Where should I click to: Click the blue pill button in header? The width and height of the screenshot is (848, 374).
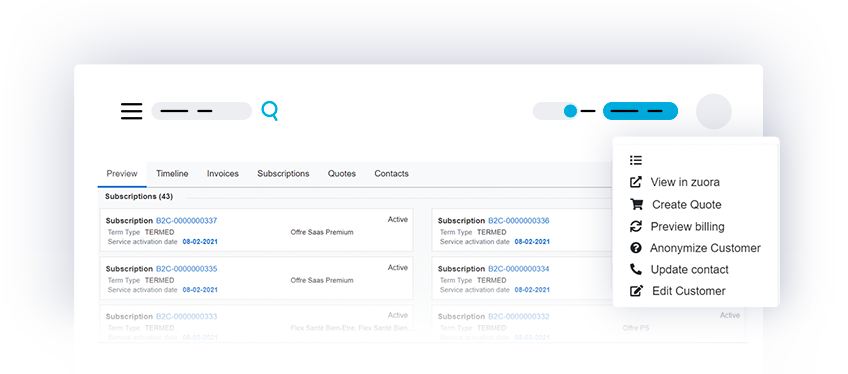point(640,111)
